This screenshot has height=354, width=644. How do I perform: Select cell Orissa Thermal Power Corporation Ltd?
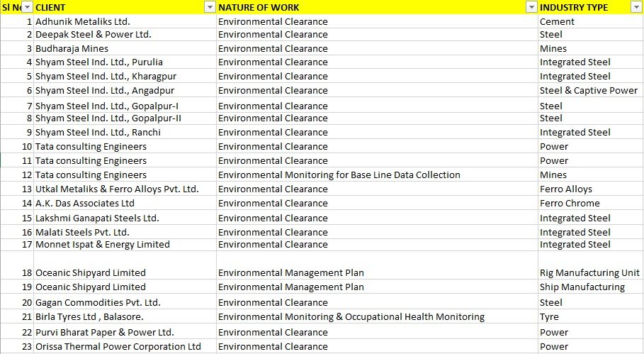click(125, 346)
